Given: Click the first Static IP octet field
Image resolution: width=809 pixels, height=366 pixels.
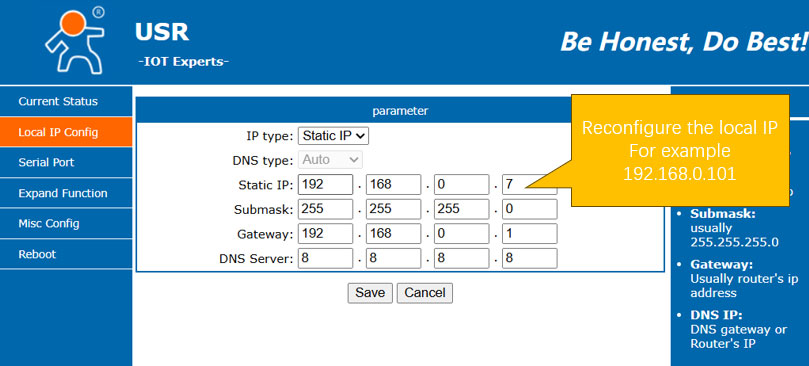Looking at the screenshot, I should point(326,184).
